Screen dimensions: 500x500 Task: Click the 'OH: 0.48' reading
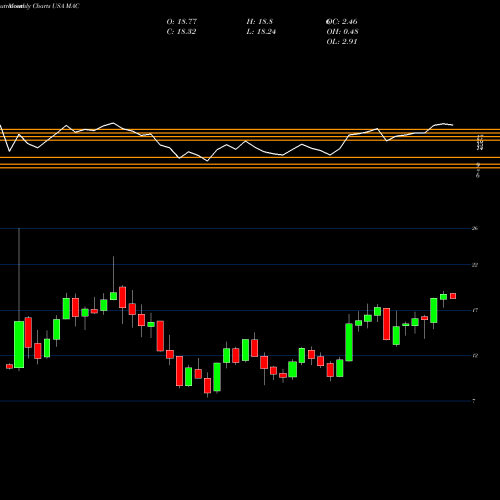pos(342,32)
